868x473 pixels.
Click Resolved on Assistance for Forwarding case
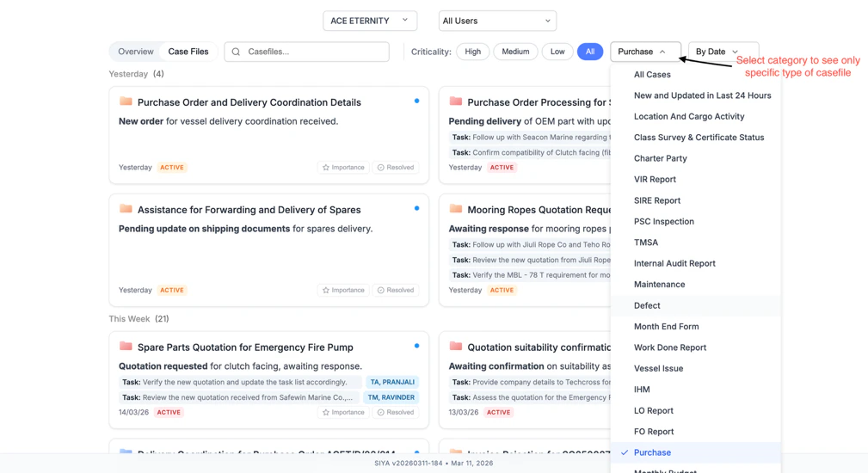pyautogui.click(x=396, y=290)
